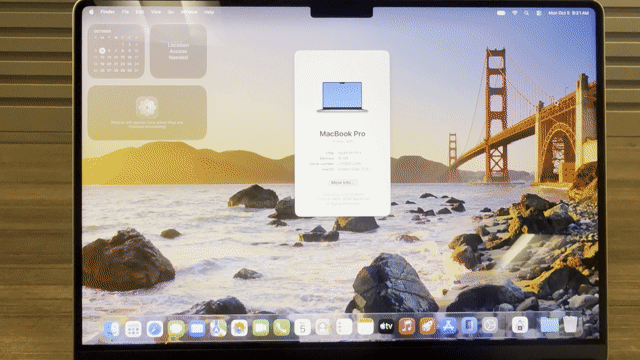Viewport: 640px width, 360px height.
Task: Open the File menu
Action: 125,12
